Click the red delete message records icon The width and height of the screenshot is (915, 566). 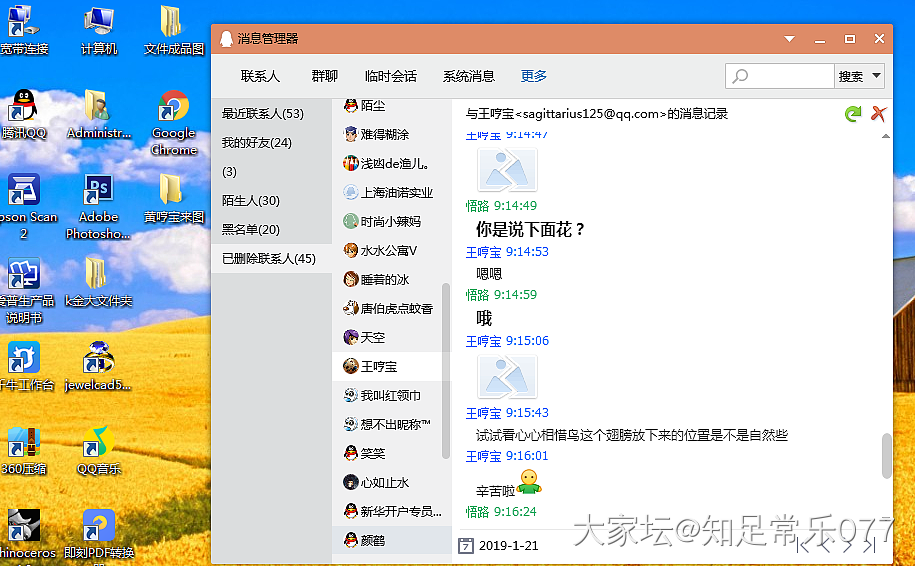[878, 114]
